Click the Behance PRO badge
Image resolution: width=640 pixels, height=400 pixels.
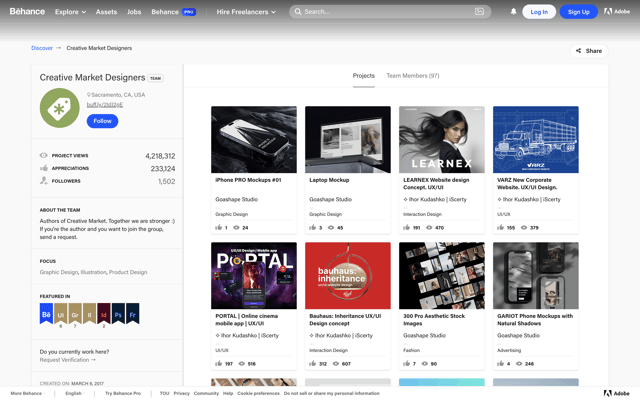[189, 12]
